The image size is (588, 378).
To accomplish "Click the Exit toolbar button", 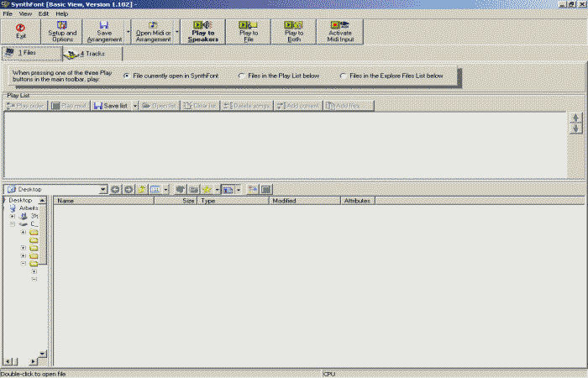I will tap(20, 31).
